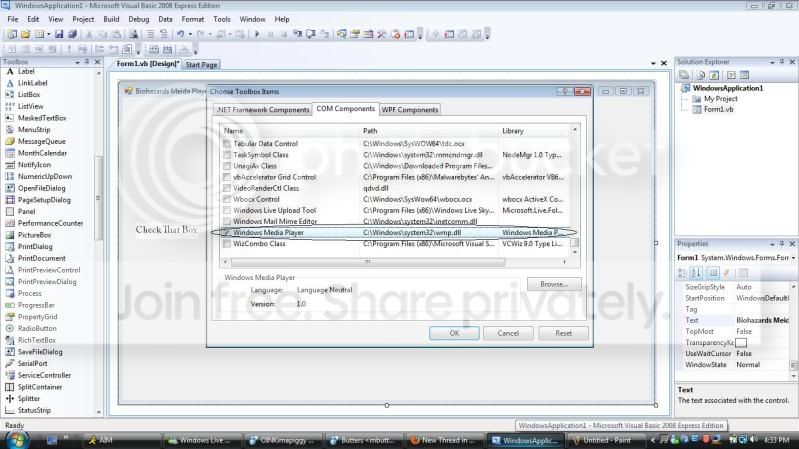Viewport: 799px width, 449px height.
Task: Open the Toolbox panel window-position dropdown
Action: 77,62
